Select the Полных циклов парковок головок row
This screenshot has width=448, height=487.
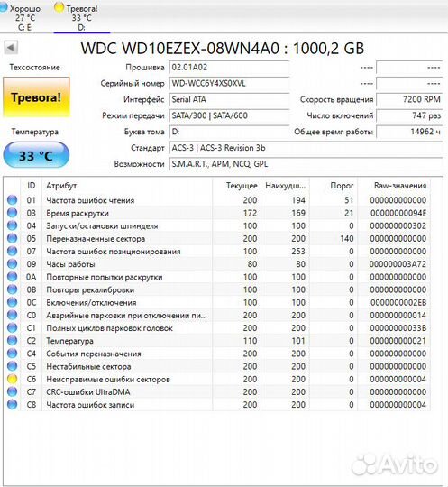[x=217, y=327]
